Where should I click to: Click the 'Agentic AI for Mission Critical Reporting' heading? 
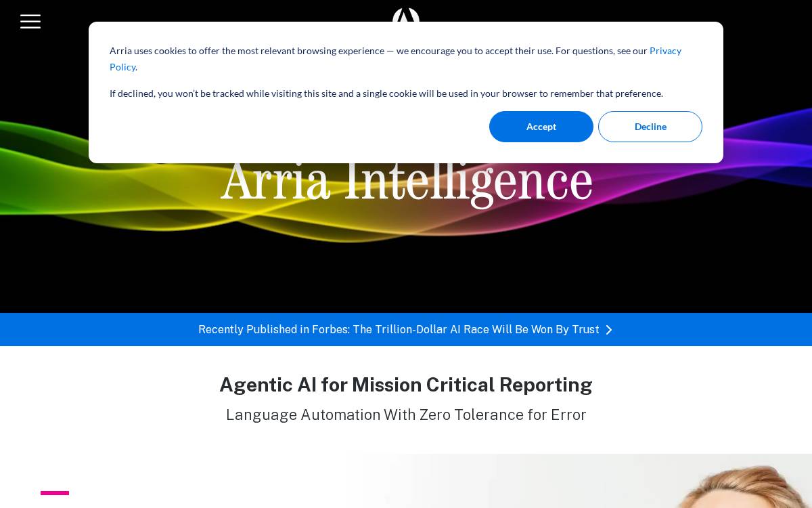coord(406,385)
